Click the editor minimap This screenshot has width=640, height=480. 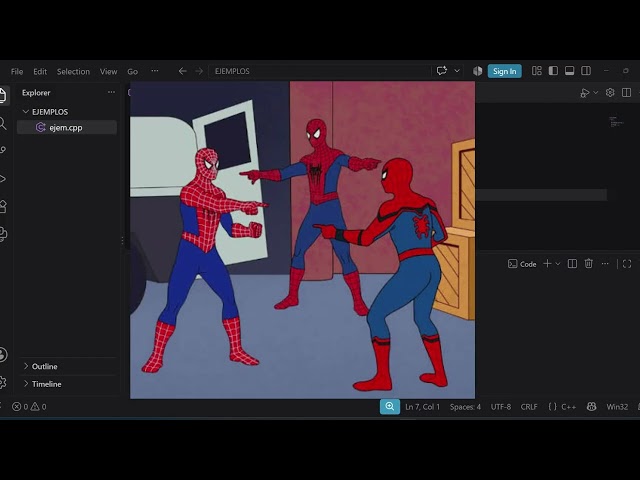click(x=616, y=122)
